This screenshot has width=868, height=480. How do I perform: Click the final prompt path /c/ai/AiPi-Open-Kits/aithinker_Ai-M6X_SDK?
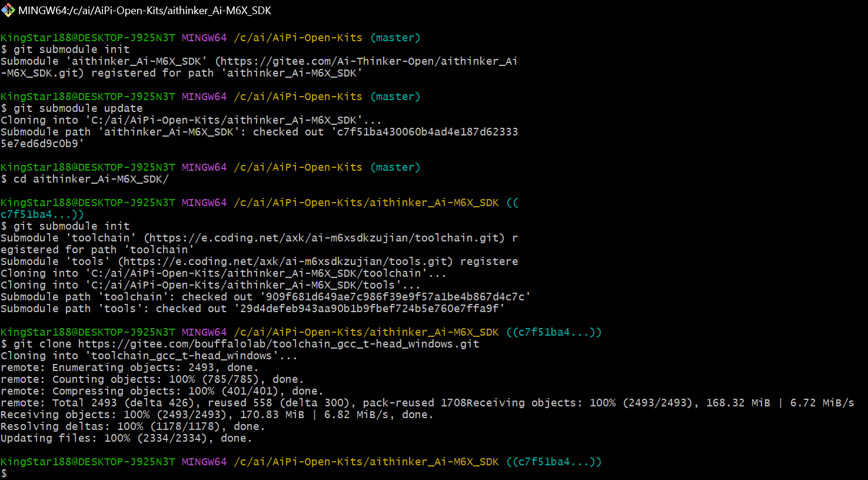tap(366, 462)
